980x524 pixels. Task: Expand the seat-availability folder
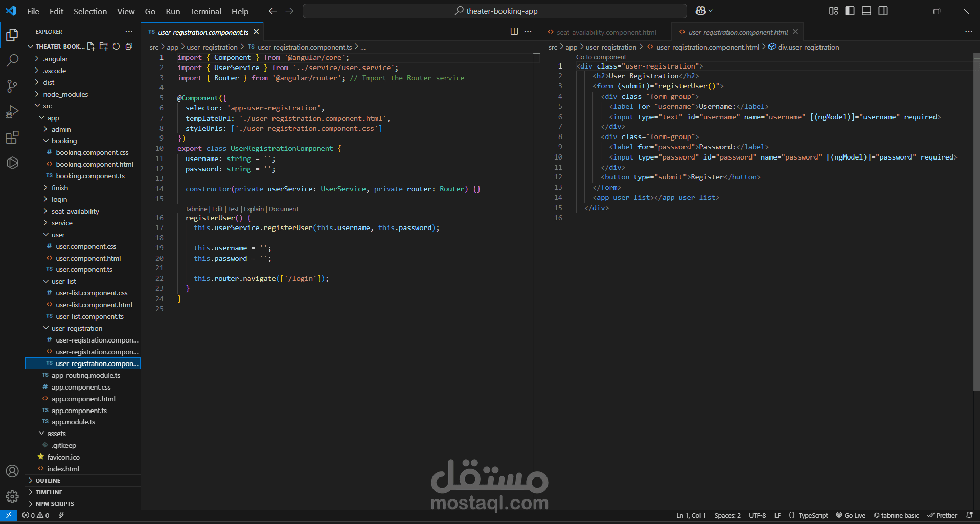83,211
